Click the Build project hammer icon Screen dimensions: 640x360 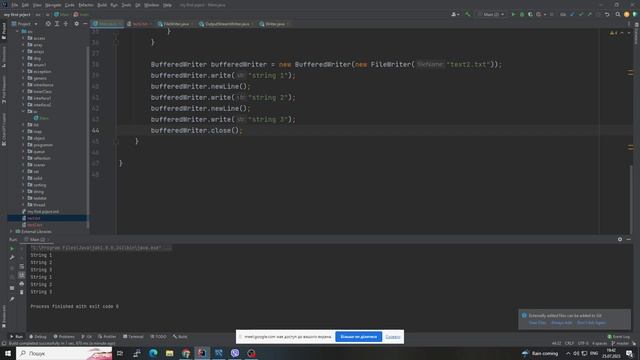[468, 14]
